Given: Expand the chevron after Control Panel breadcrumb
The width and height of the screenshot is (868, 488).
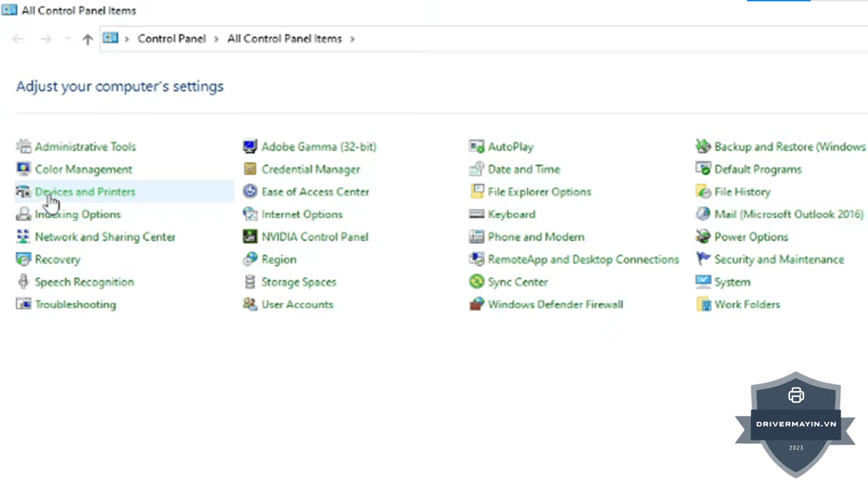Looking at the screenshot, I should 216,39.
